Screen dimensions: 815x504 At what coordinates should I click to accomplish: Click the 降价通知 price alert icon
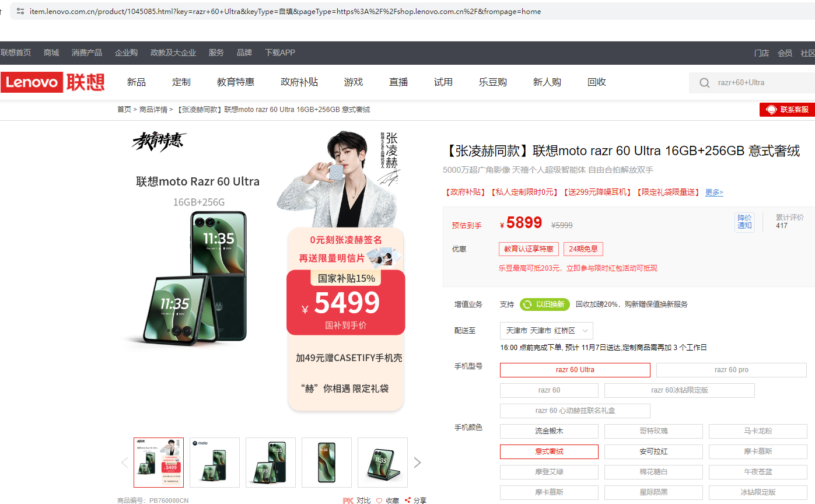pyautogui.click(x=744, y=222)
